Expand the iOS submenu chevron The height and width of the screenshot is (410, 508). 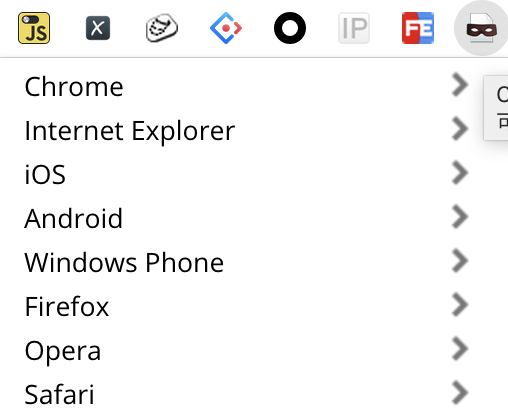(x=460, y=173)
